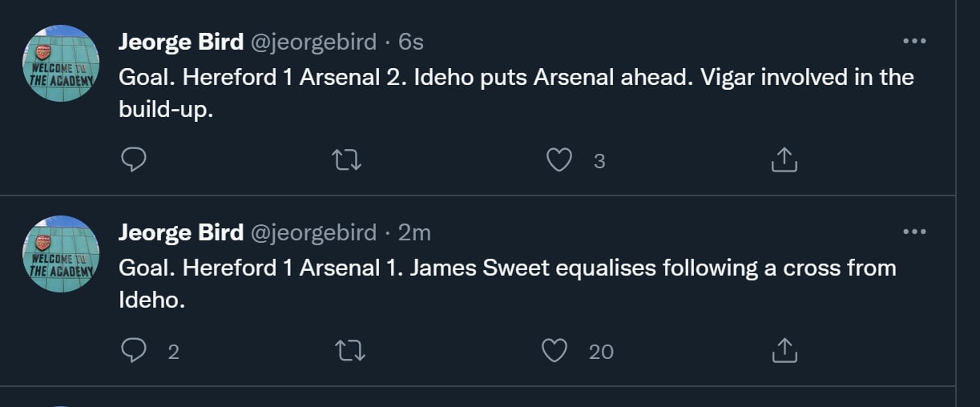Open the tweet text about Ideho's cross
The height and width of the screenshot is (407, 980).
(x=506, y=283)
